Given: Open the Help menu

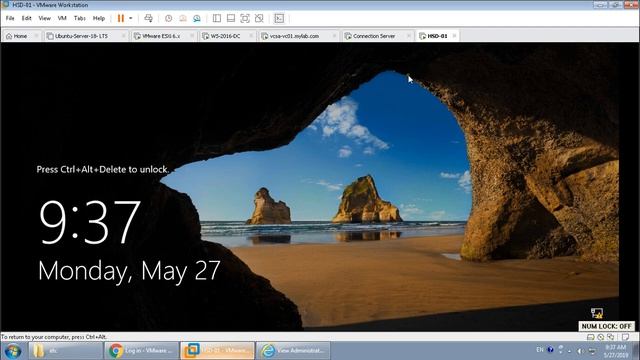Looking at the screenshot, I should coord(99,18).
